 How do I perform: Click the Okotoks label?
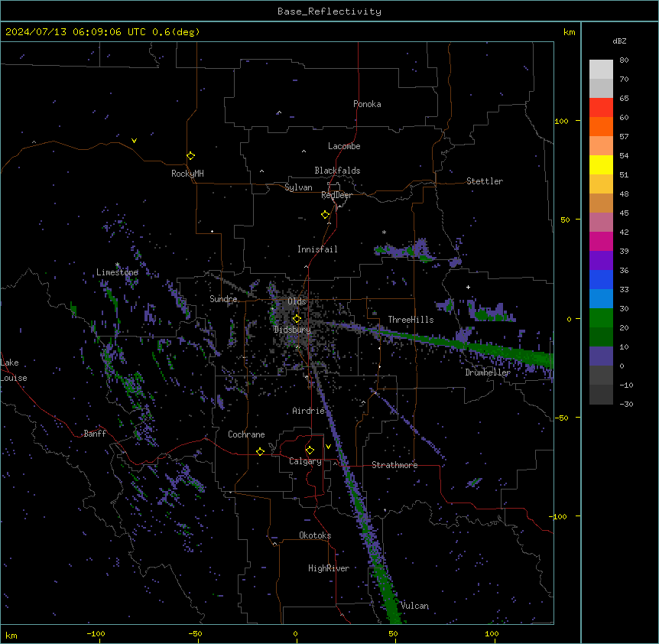(x=315, y=535)
